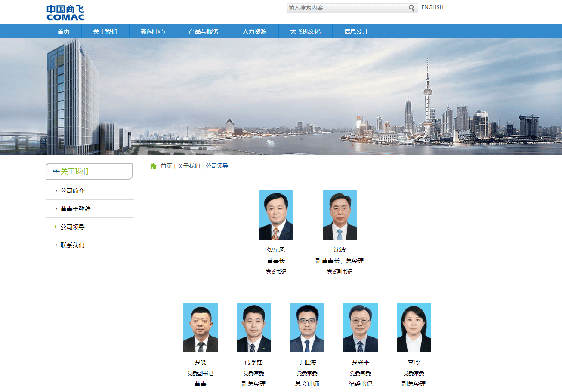Open 首页 in navigation bar
562x392 pixels.
(x=63, y=31)
